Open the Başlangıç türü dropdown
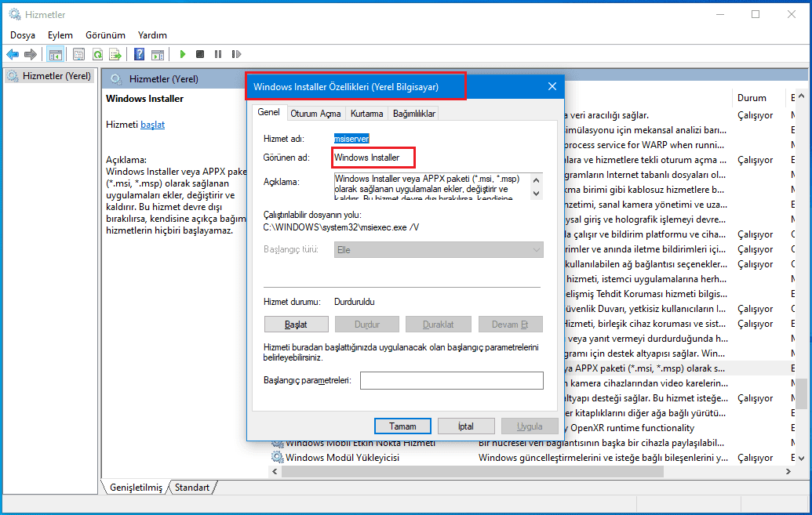The image size is (812, 515). click(439, 250)
